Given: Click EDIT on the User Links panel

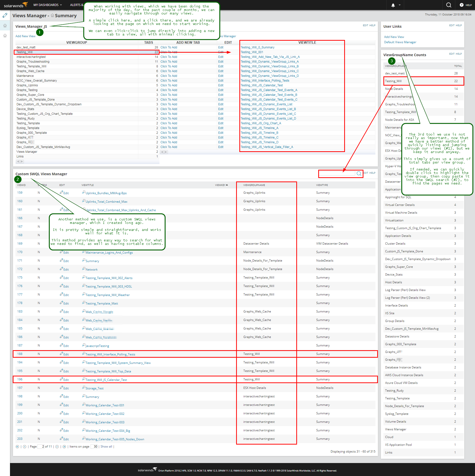Looking at the screenshot, I should point(452,25).
